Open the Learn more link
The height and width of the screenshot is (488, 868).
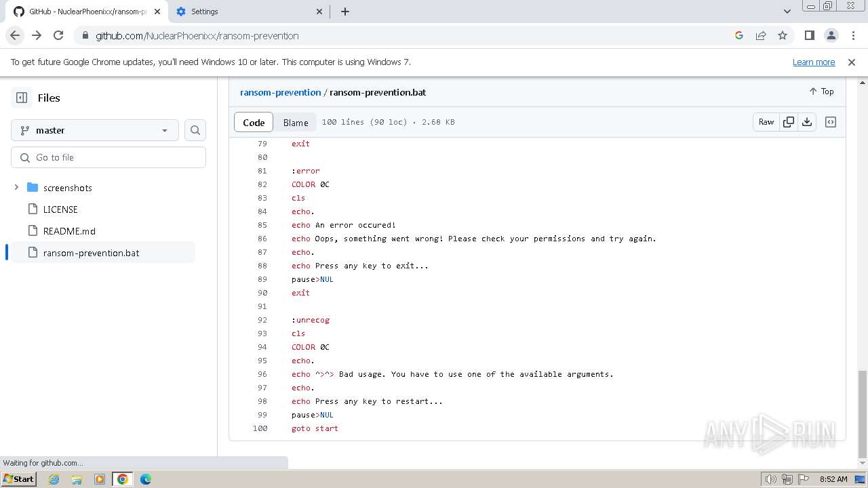[814, 62]
